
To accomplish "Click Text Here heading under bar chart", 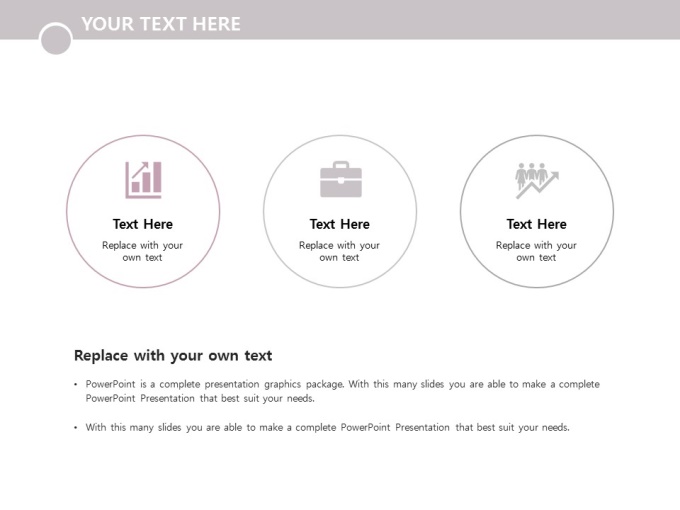I will pyautogui.click(x=143, y=224).
